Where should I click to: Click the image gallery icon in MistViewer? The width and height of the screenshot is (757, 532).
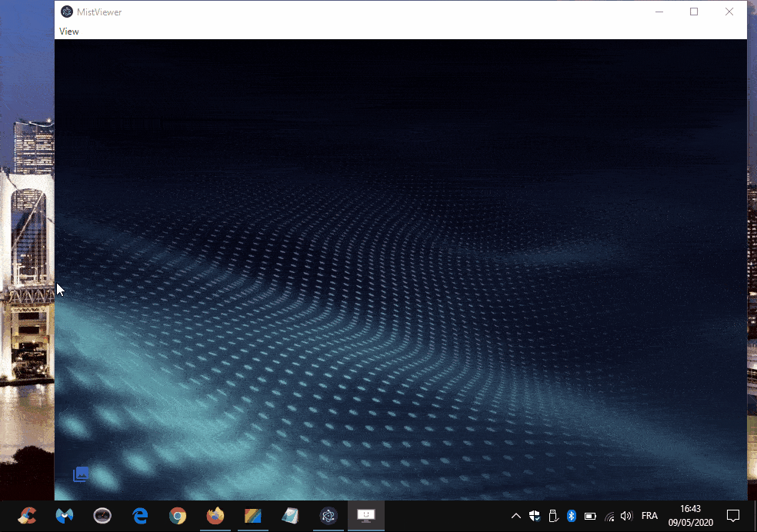pos(81,474)
